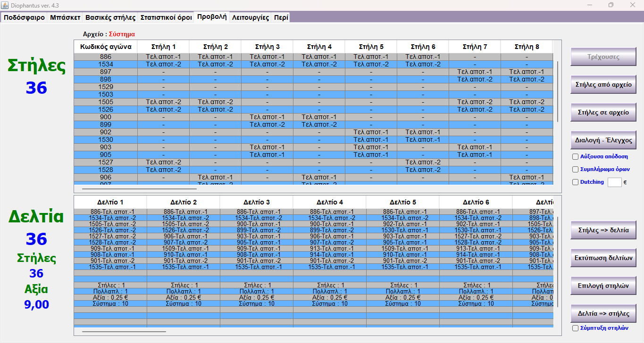The height and width of the screenshot is (343, 644).
Task: Click the Δελτίο 4 column header
Action: [x=330, y=202]
